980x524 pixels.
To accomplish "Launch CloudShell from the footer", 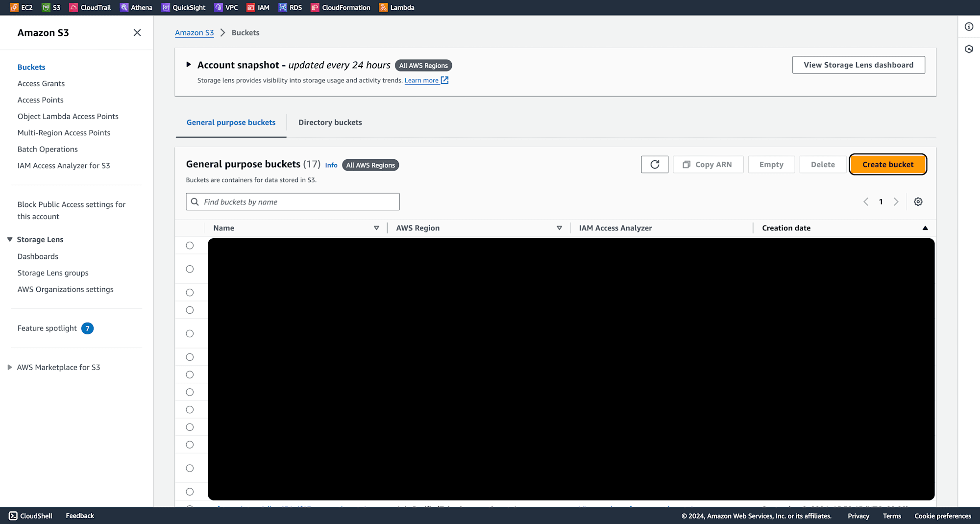I will 31,516.
